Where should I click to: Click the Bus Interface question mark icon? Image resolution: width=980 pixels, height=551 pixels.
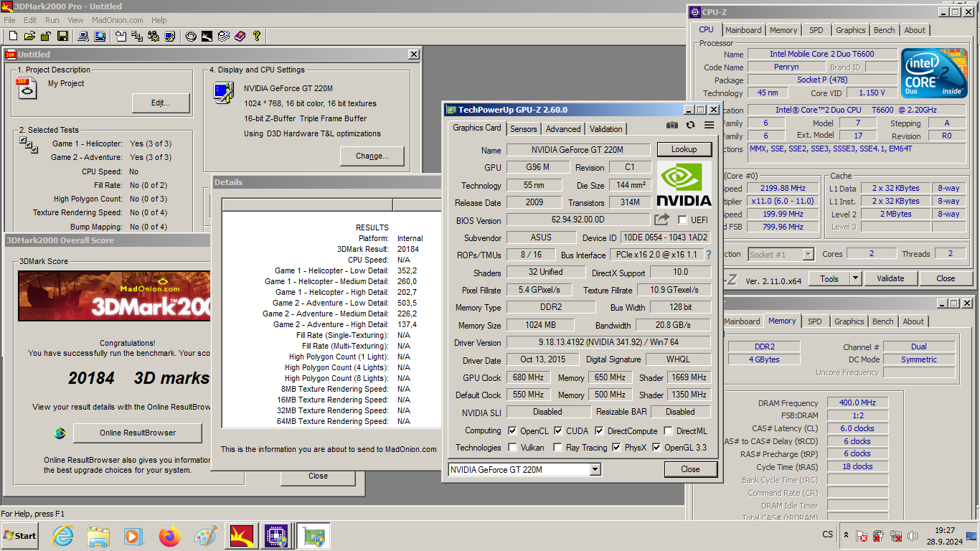pos(709,255)
